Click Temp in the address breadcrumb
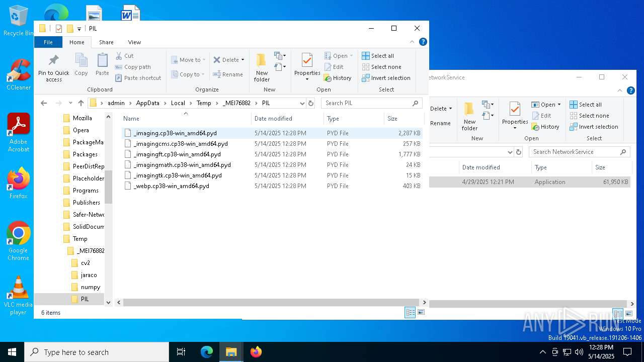The image size is (644, 362). 204,103
